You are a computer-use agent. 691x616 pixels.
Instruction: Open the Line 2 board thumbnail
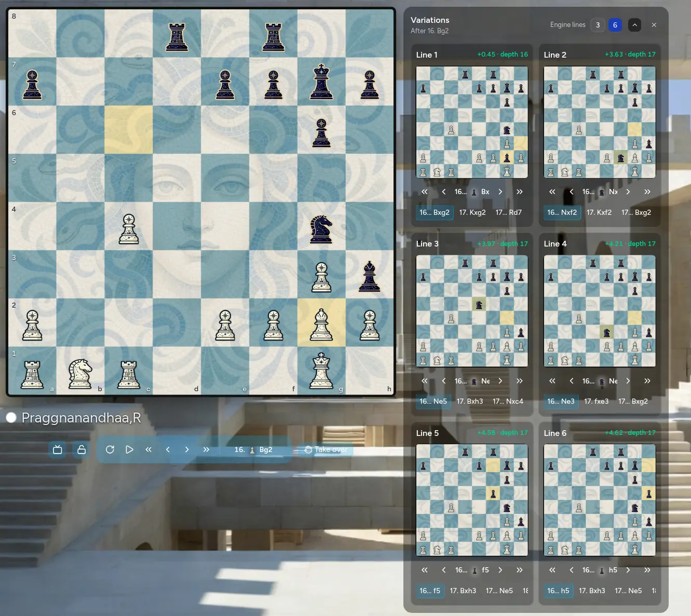coord(600,122)
